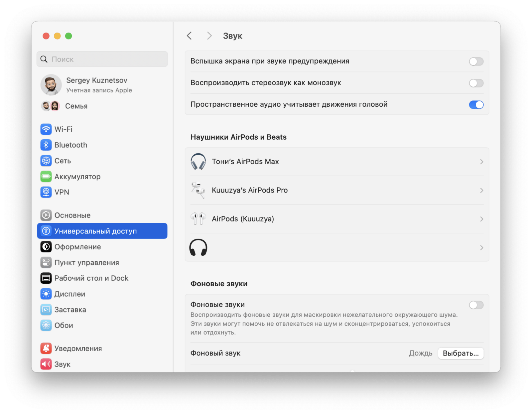532x414 pixels.
Task: Click the Наушники AirPods и Beats heading
Action: tap(238, 137)
